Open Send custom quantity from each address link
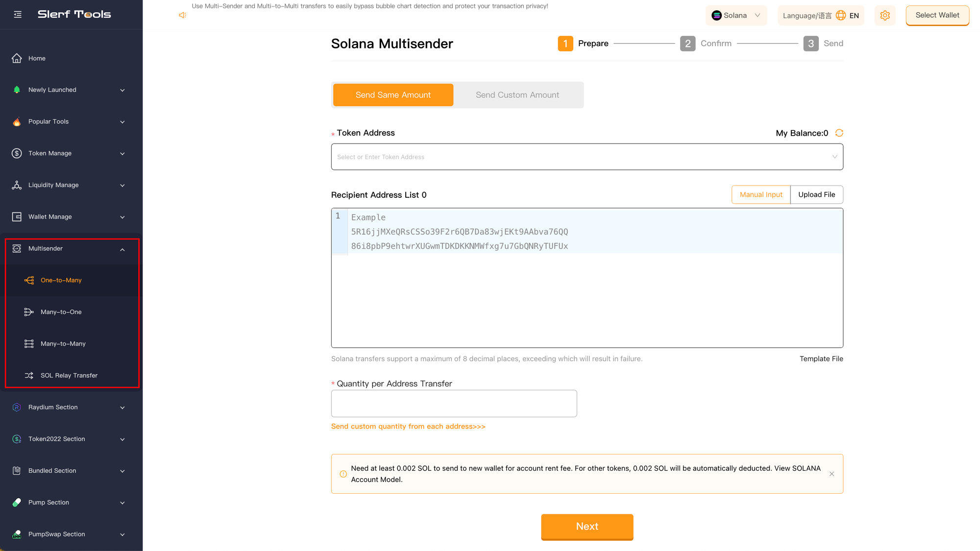980x551 pixels. (408, 427)
